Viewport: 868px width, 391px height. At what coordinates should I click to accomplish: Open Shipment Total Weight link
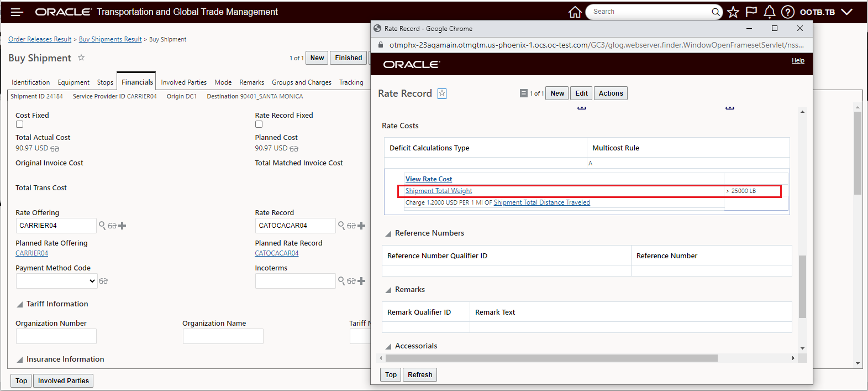click(x=439, y=191)
